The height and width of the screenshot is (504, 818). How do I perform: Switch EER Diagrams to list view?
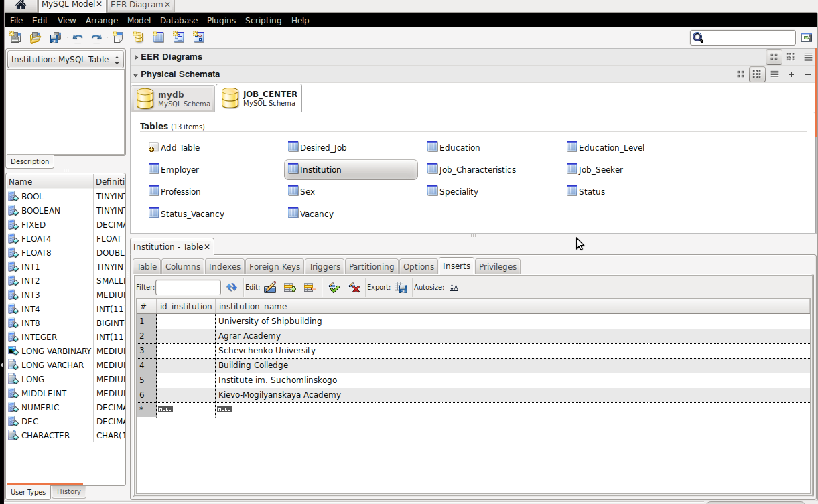click(x=808, y=57)
